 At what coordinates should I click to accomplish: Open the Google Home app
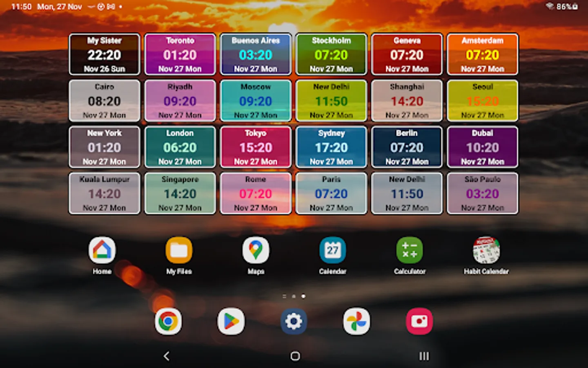pos(102,250)
